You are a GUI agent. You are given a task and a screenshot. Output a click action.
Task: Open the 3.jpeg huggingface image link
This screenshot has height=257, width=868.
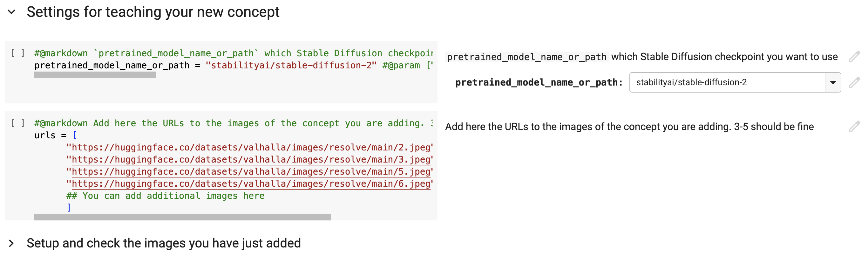pyautogui.click(x=251, y=160)
